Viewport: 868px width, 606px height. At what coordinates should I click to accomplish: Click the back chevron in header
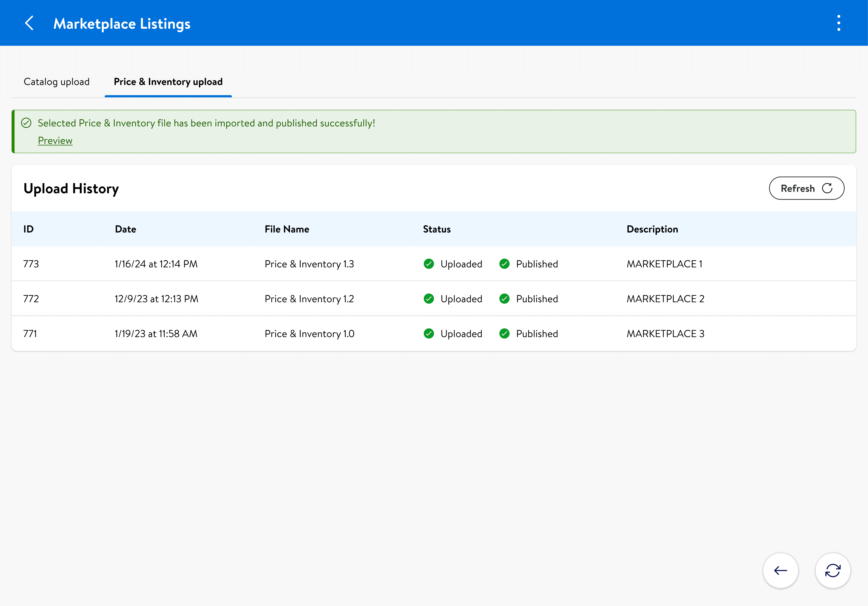30,24
